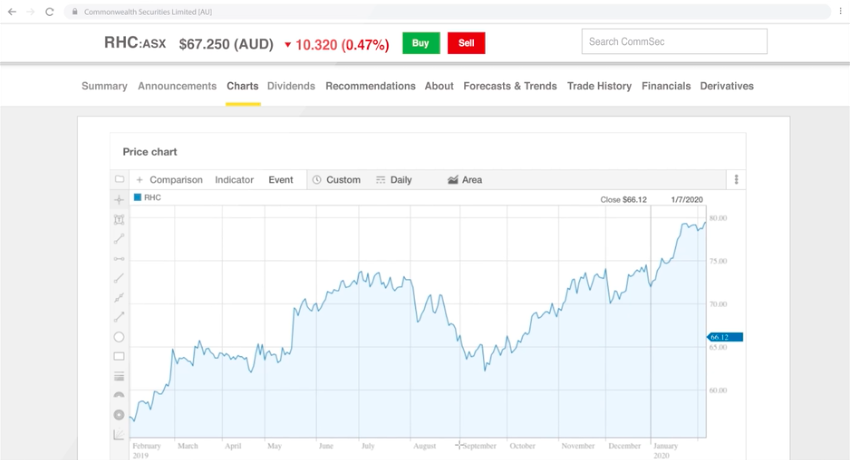
Task: Click the browser back arrow
Action: tap(12, 11)
